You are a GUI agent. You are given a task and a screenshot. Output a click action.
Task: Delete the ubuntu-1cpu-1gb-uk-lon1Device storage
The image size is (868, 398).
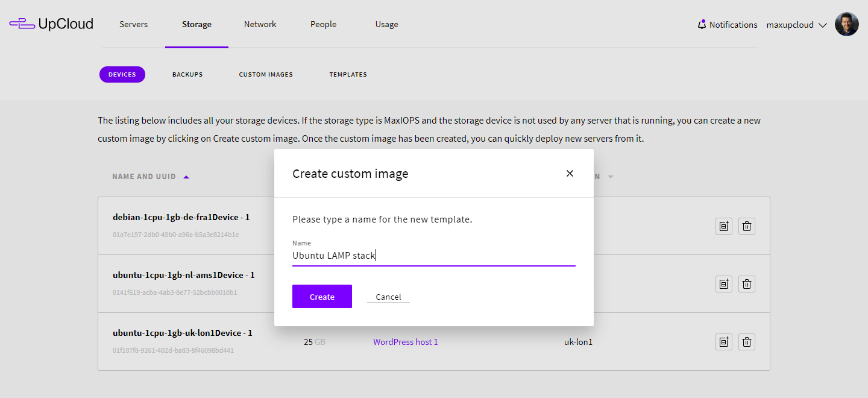(x=747, y=342)
